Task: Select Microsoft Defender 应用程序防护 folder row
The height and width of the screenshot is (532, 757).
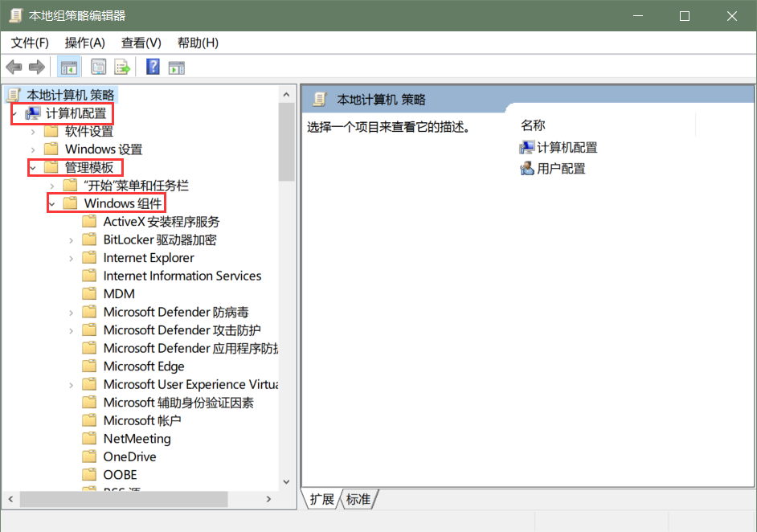Action: [x=180, y=348]
